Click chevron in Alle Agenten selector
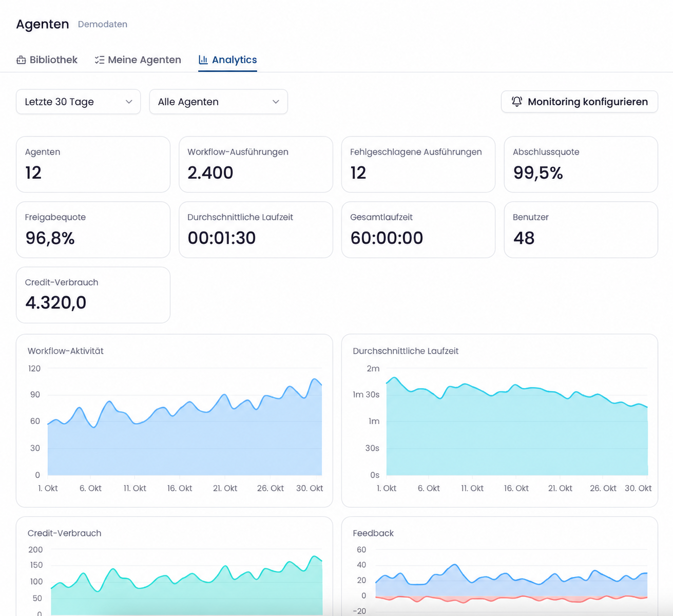This screenshot has width=673, height=616. pos(276,102)
